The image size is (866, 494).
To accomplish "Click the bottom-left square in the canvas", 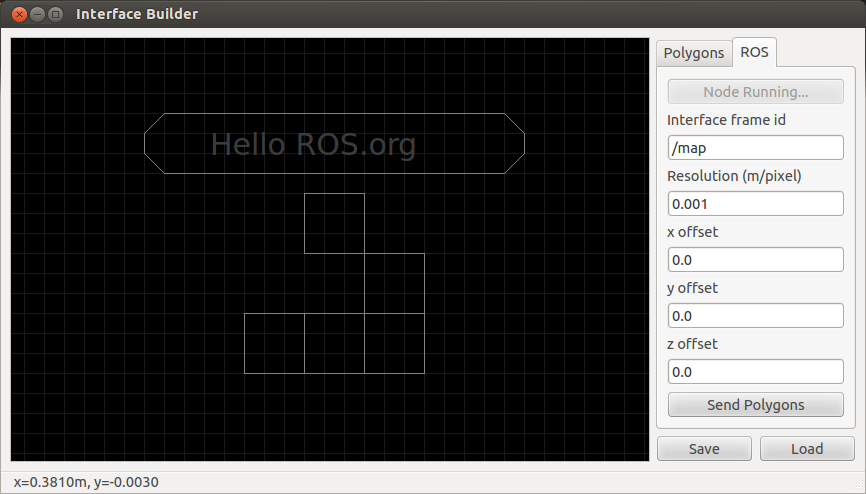I will coord(274,343).
